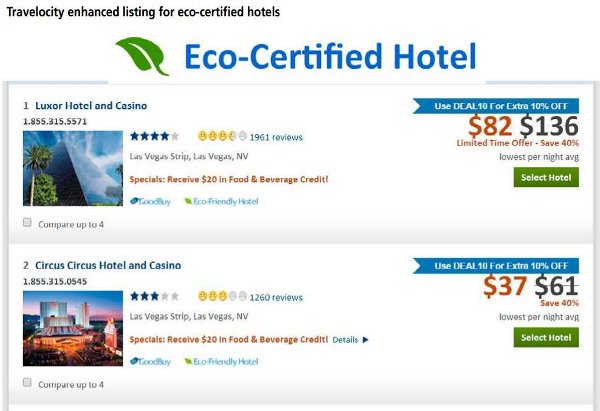Click Circus Circus smiley review rating
600x411 pixels.
[222, 296]
